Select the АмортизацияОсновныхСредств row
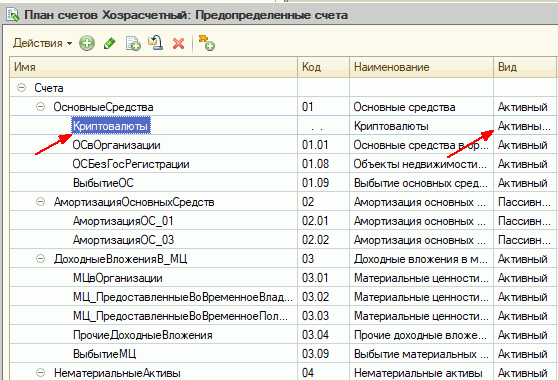This screenshot has width=558, height=380. coord(283,202)
